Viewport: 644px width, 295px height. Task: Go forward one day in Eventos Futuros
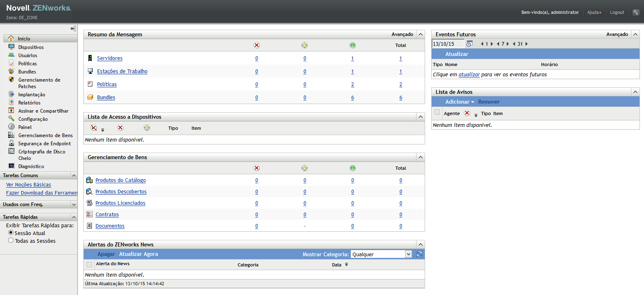(x=492, y=44)
